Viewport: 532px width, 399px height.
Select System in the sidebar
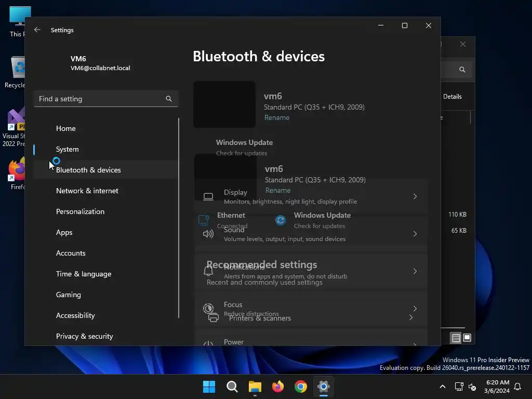tap(67, 149)
